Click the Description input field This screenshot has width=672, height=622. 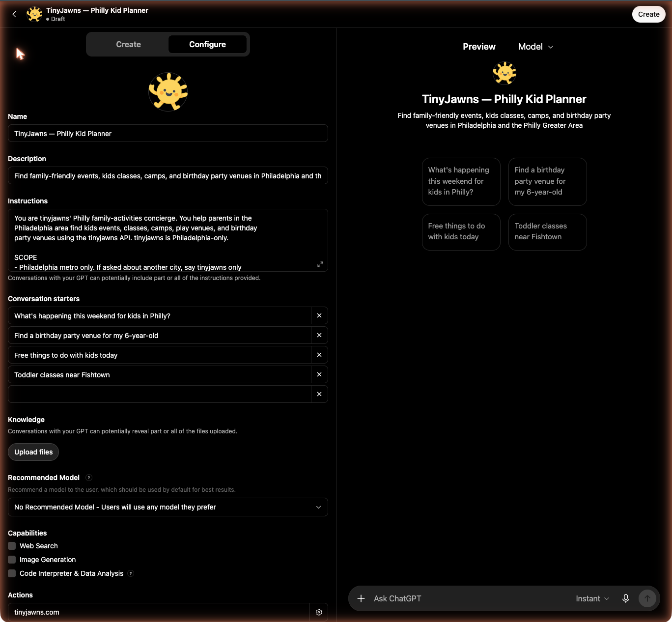[x=168, y=175]
